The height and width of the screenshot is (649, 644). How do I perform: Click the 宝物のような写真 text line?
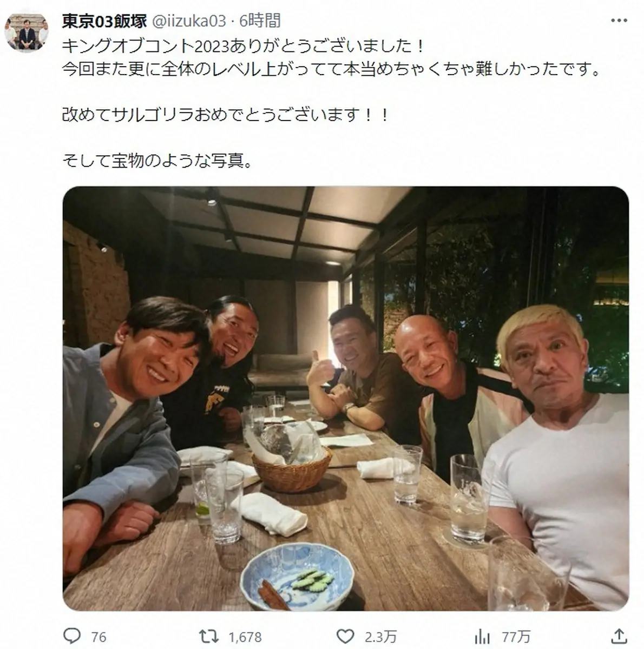point(157,161)
